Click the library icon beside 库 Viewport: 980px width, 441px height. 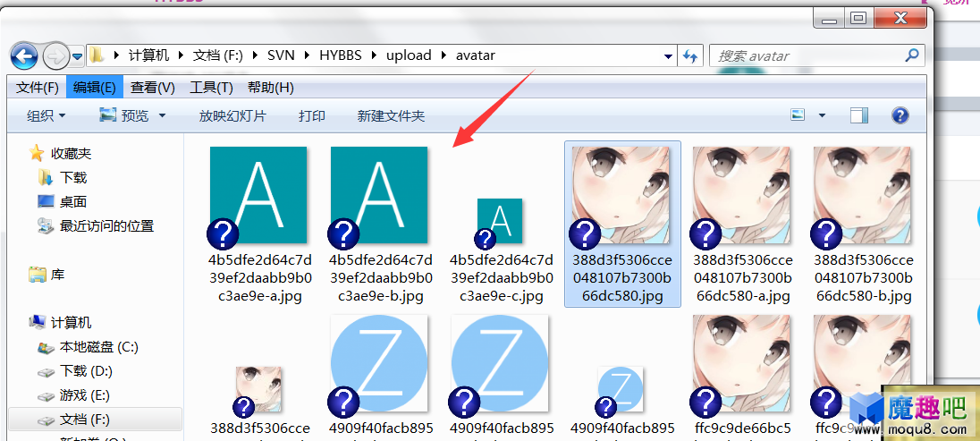click(38, 275)
